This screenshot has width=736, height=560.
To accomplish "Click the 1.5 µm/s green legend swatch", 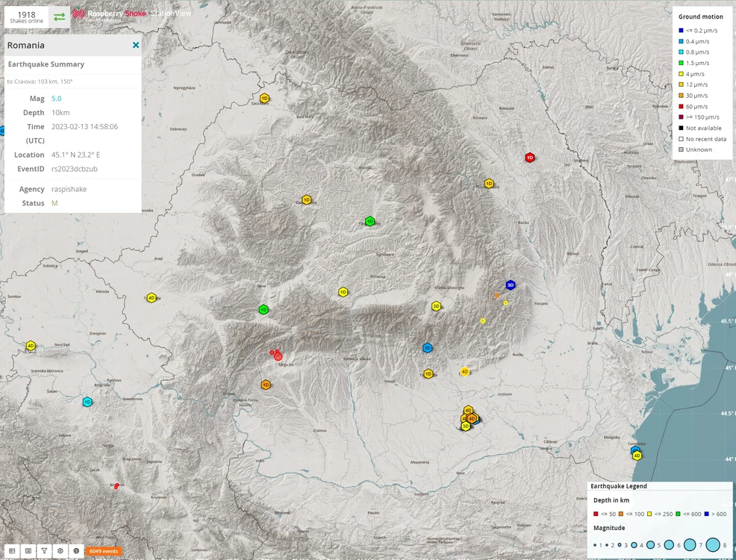I will point(681,63).
